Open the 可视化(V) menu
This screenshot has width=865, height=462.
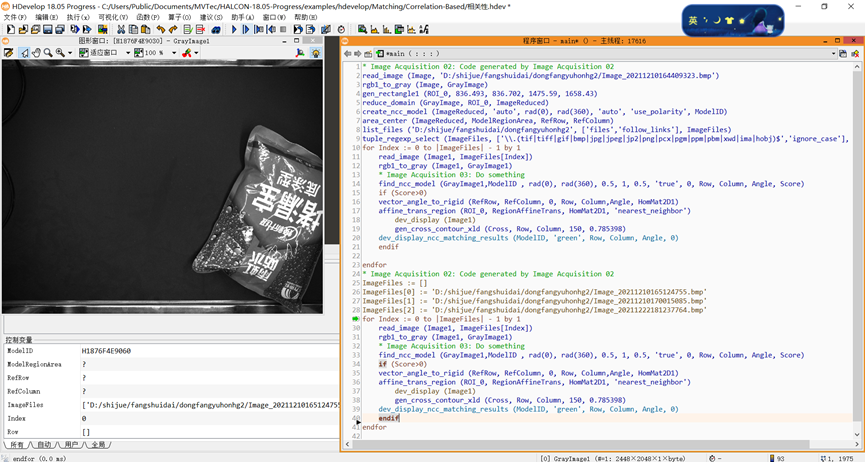coord(113,17)
